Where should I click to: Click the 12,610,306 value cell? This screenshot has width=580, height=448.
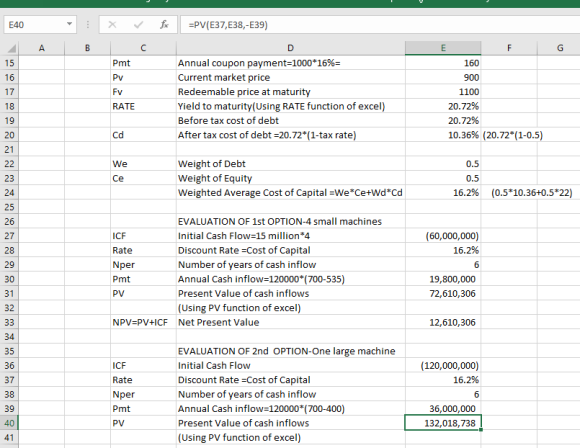point(443,323)
